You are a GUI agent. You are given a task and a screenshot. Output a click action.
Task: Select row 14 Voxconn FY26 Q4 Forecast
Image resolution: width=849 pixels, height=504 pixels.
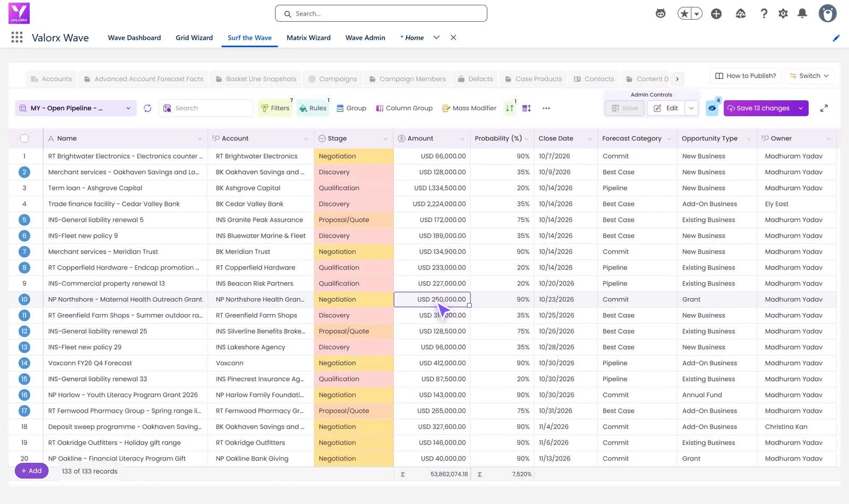point(24,363)
